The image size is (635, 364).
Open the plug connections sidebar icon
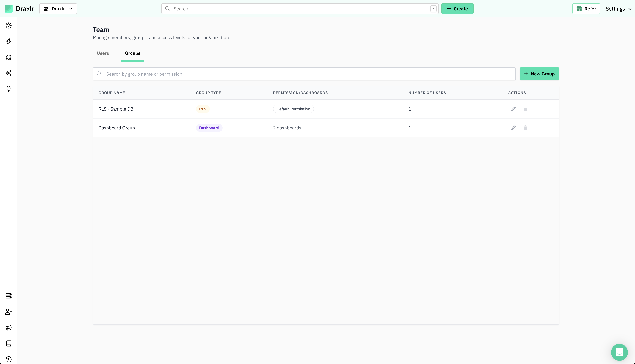pos(8,89)
